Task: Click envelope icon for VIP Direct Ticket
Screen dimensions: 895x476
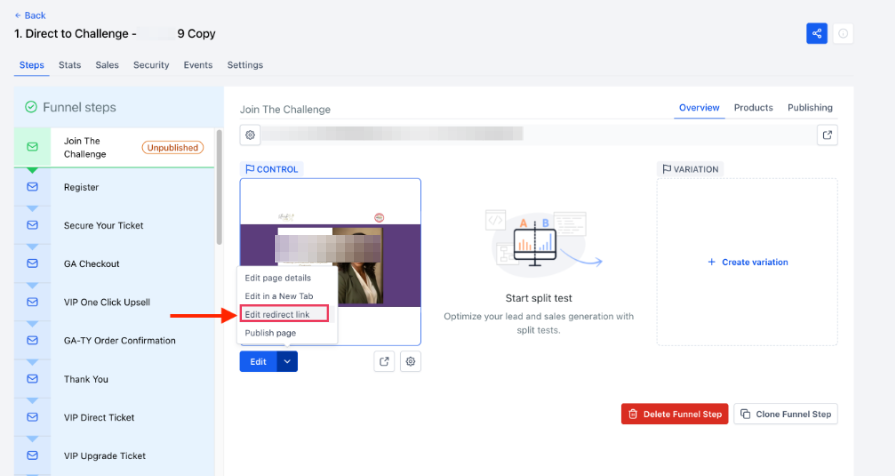Action: coord(33,417)
